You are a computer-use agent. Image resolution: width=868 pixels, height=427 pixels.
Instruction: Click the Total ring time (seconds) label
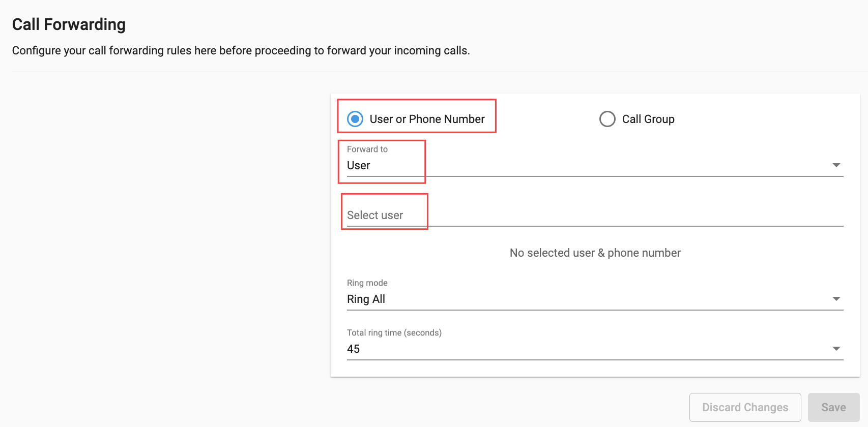(x=394, y=332)
